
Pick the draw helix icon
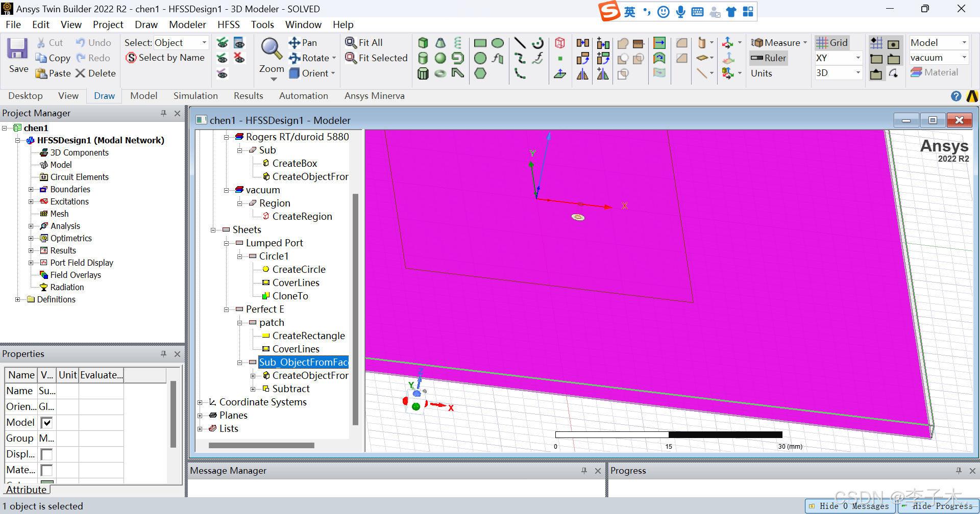coord(457,43)
